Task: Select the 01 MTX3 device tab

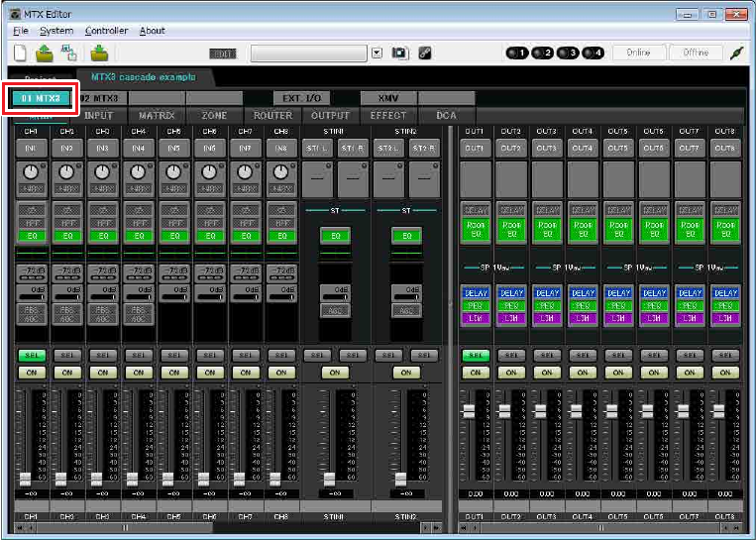Action: (41, 98)
